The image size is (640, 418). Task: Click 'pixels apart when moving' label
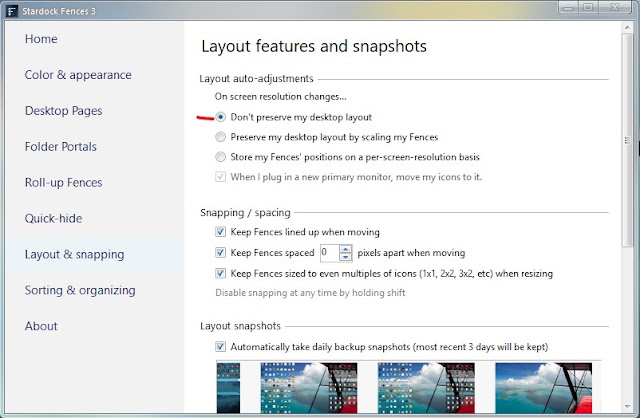tap(411, 253)
